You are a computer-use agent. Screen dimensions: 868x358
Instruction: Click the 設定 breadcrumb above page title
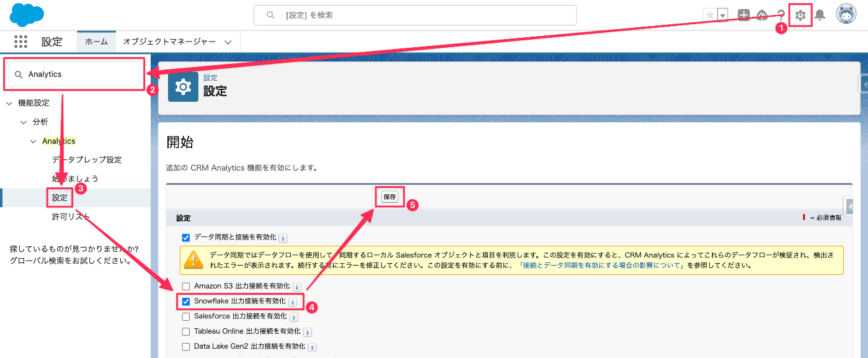click(210, 78)
